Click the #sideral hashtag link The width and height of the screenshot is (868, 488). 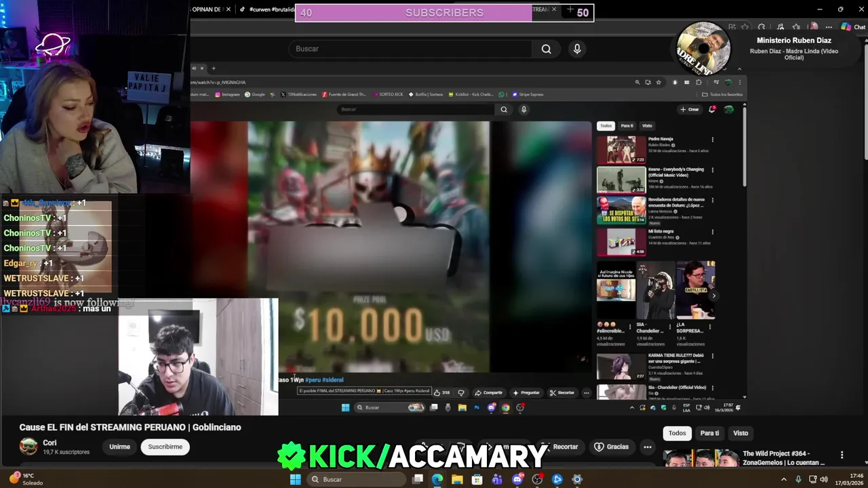tap(333, 380)
